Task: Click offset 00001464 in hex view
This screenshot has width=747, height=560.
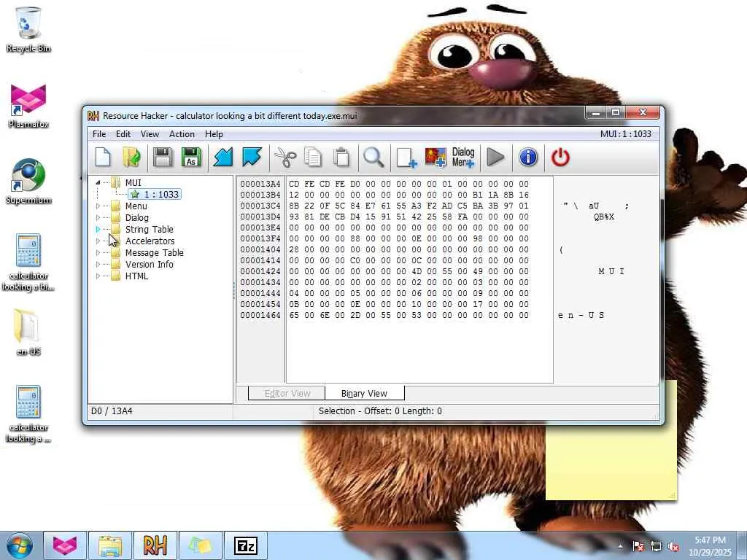Action: pos(260,315)
